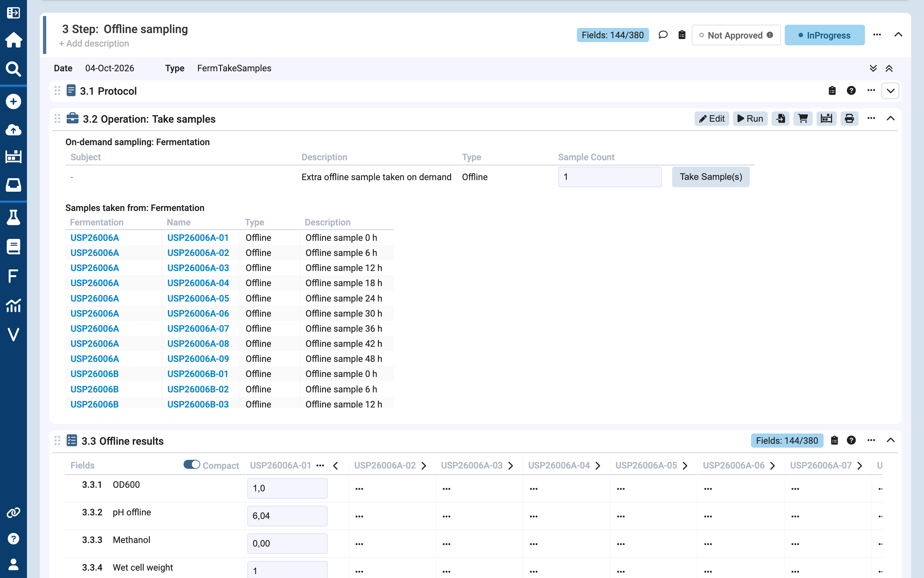Open the flask experiments sidebar icon
This screenshot has width=924, height=578.
(13, 217)
